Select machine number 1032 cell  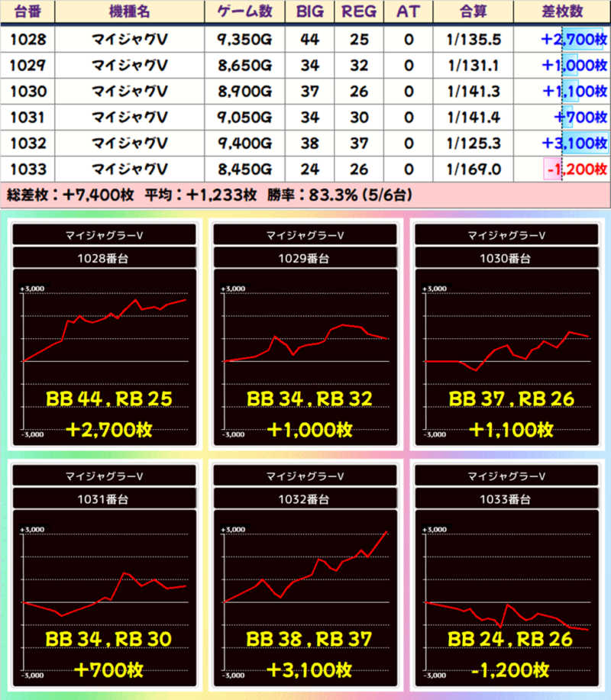point(27,143)
